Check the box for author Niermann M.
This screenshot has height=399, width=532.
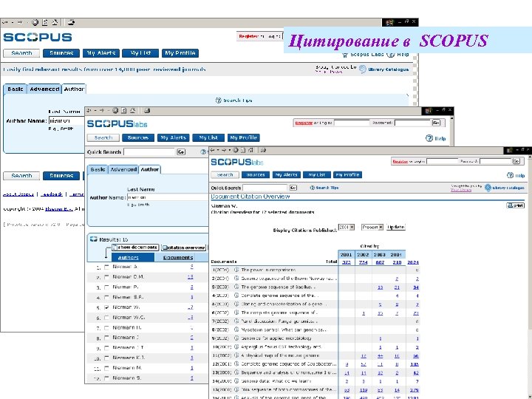pos(107,368)
